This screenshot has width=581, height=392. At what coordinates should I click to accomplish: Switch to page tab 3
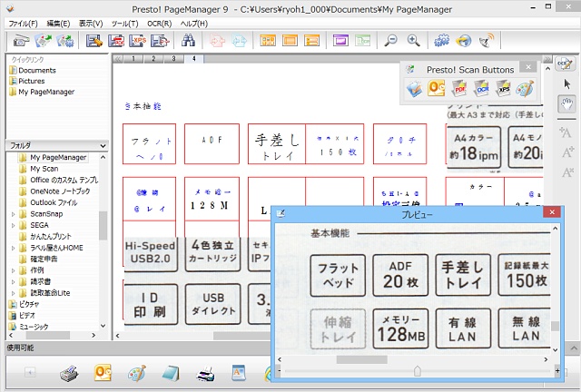(173, 59)
